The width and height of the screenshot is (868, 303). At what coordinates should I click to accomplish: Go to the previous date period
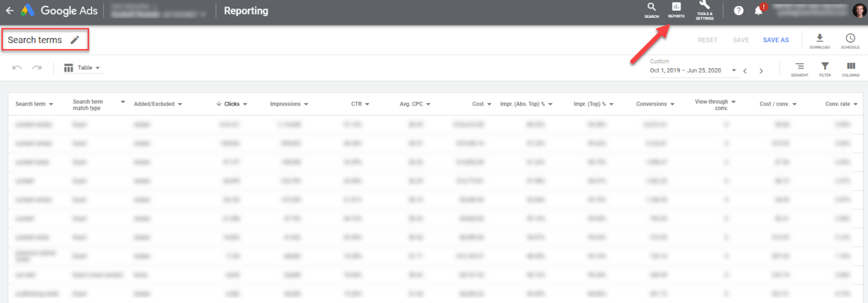click(x=745, y=71)
